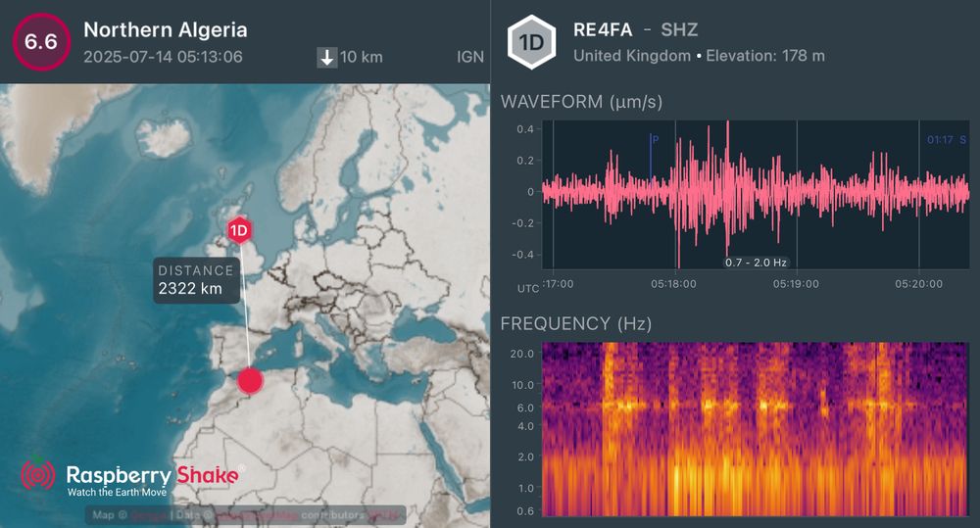Click the -0.4 waveform amplitude axis value

pos(523,255)
